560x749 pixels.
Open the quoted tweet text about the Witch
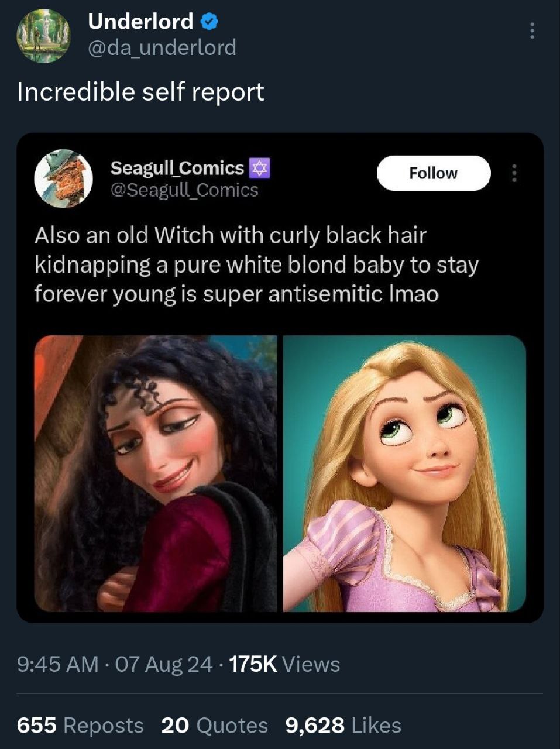[x=257, y=264]
